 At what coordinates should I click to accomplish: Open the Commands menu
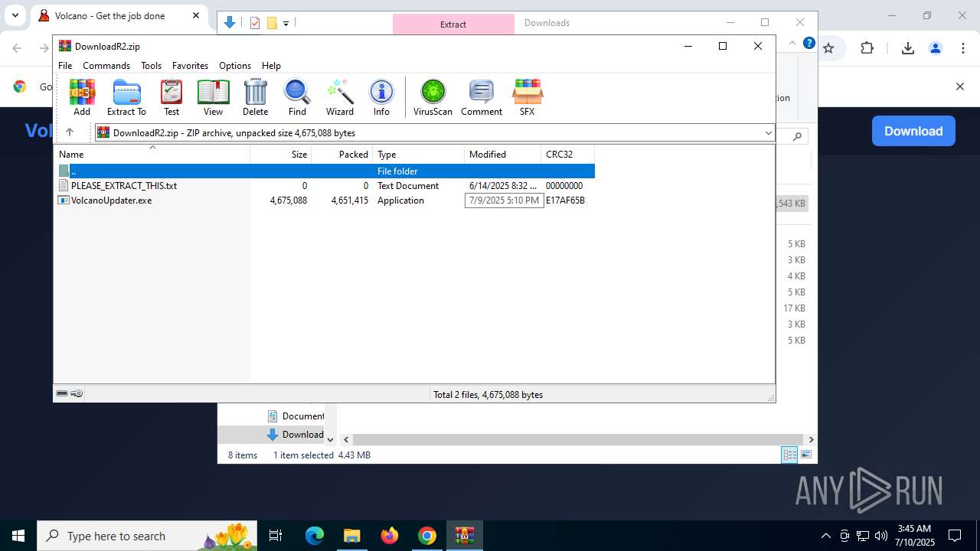[x=106, y=66]
